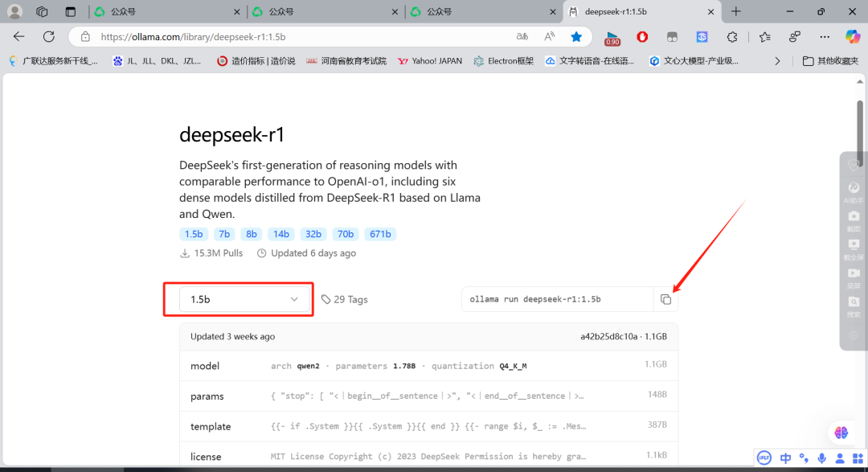This screenshot has width=868, height=472.
Task: Select the 7b size tag
Action: point(224,234)
